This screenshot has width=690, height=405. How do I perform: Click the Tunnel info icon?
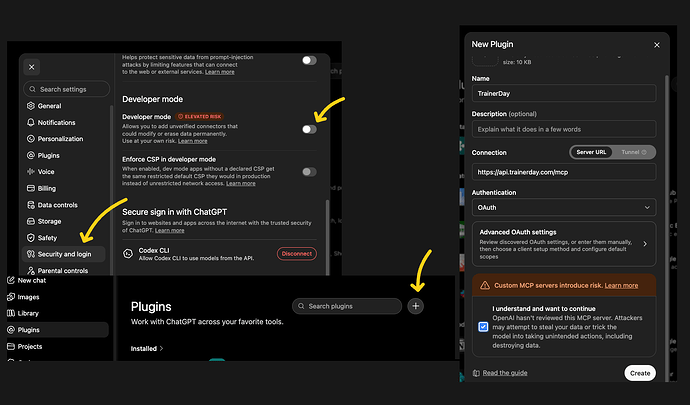(x=644, y=152)
